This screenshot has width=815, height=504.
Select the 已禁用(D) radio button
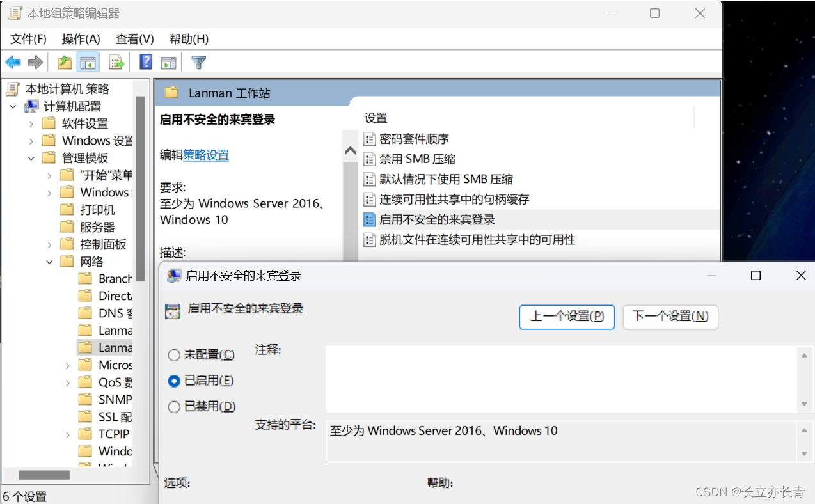(x=174, y=407)
